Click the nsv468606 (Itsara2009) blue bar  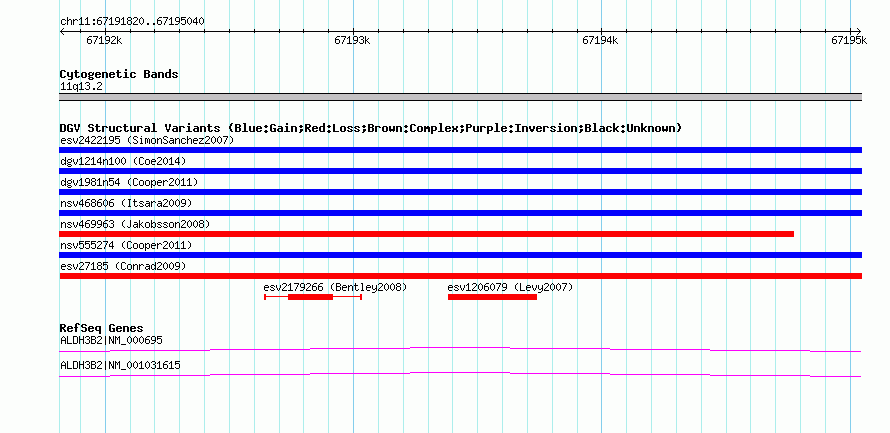460,213
